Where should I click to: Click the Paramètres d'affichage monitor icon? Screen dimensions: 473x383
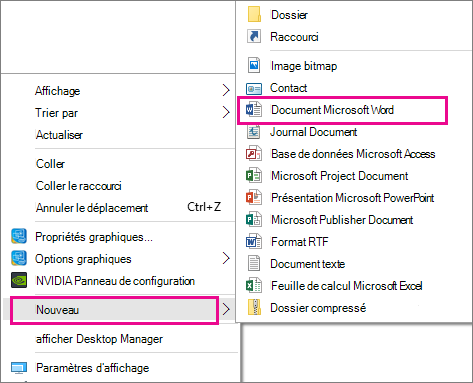pos(19,368)
